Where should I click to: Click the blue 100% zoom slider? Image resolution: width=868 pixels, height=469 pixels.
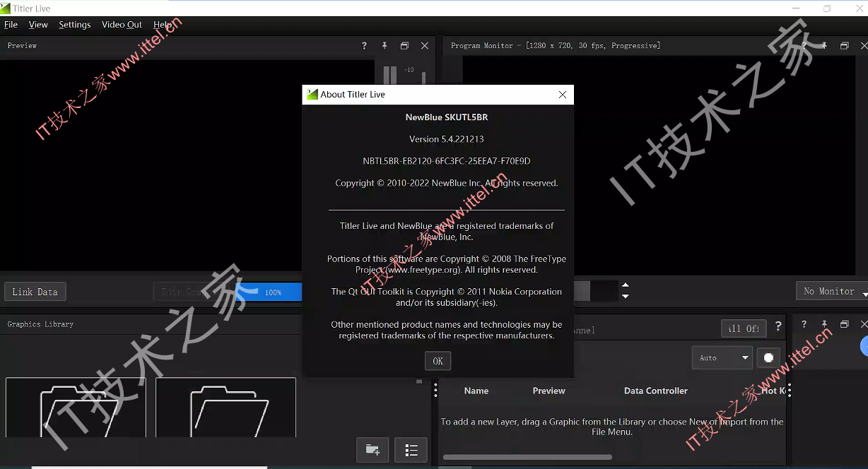273,292
